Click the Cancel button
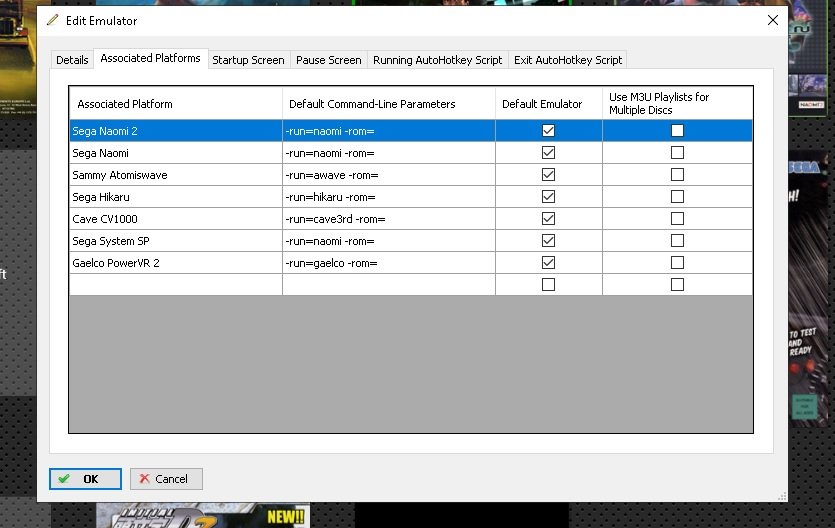The height and width of the screenshot is (528, 835). [x=166, y=478]
